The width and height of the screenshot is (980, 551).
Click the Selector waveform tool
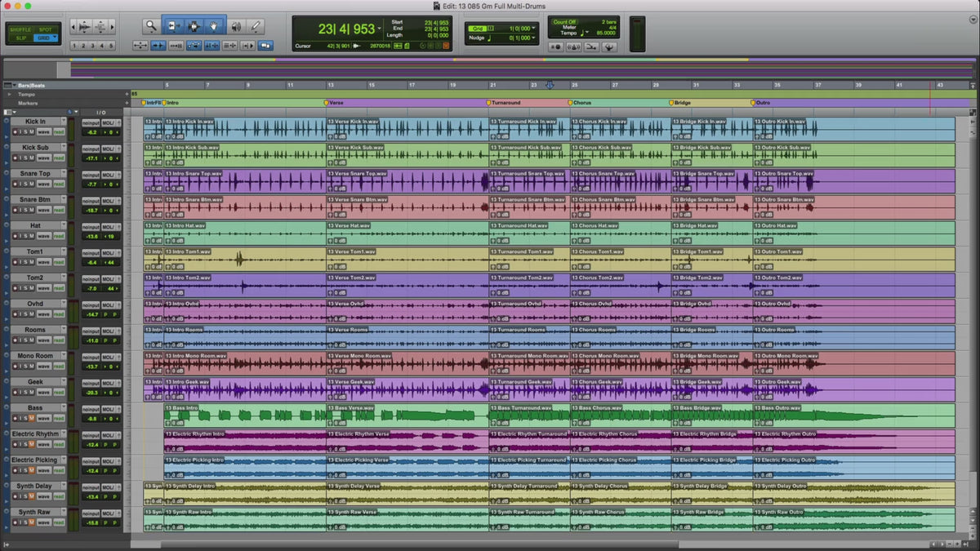click(194, 26)
